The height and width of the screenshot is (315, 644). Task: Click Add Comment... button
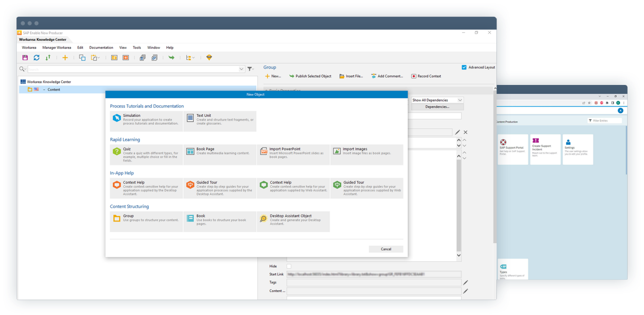[x=387, y=76]
